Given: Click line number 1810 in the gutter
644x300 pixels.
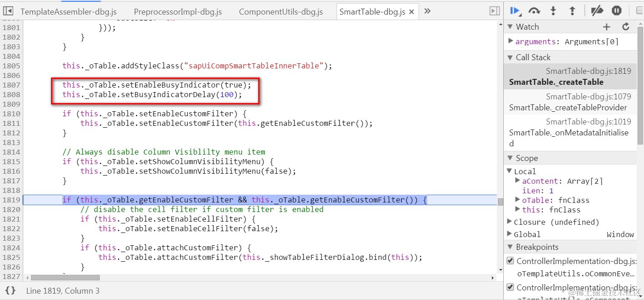Looking at the screenshot, I should [x=11, y=114].
